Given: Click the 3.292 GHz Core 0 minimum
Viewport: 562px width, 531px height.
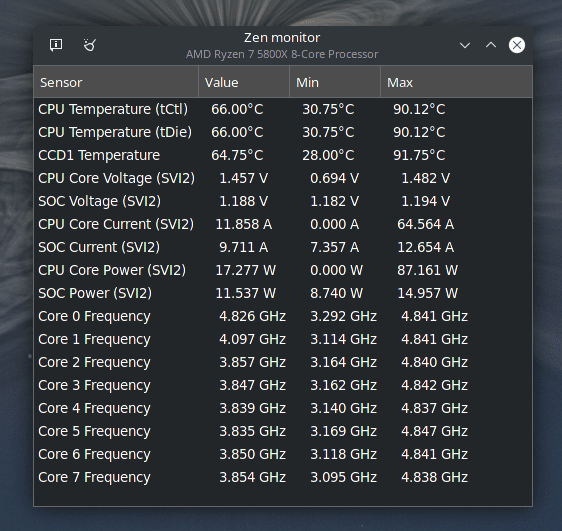Looking at the screenshot, I should tap(344, 316).
